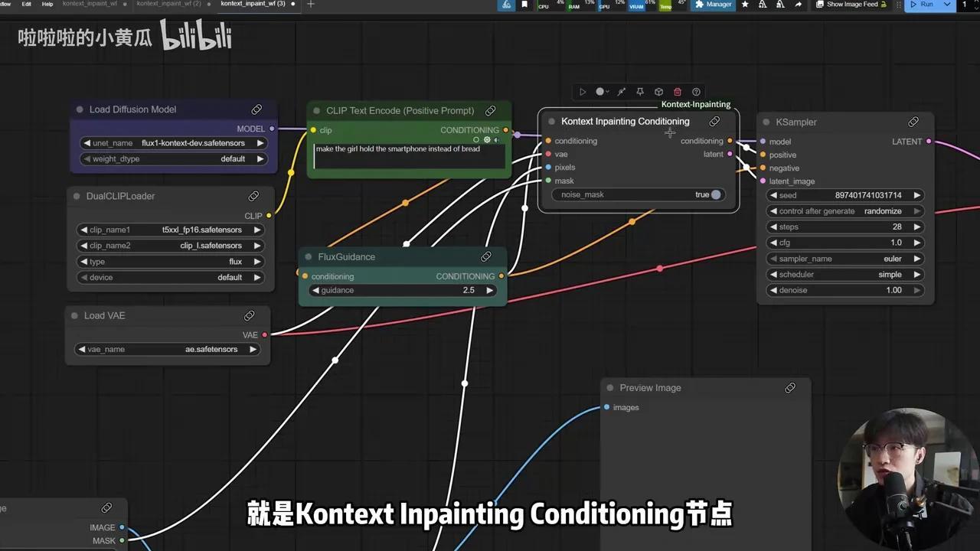Collapse the KSampler node via its title dot
980x551 pixels.
(766, 122)
